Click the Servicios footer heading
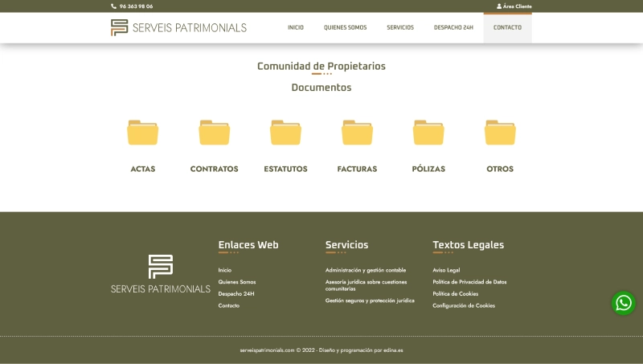 [x=347, y=245]
